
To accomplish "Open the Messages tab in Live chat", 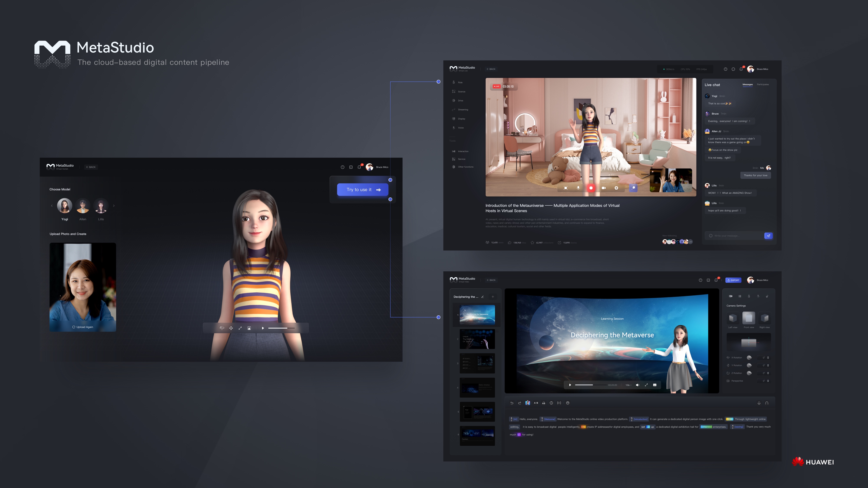I will coord(747,85).
